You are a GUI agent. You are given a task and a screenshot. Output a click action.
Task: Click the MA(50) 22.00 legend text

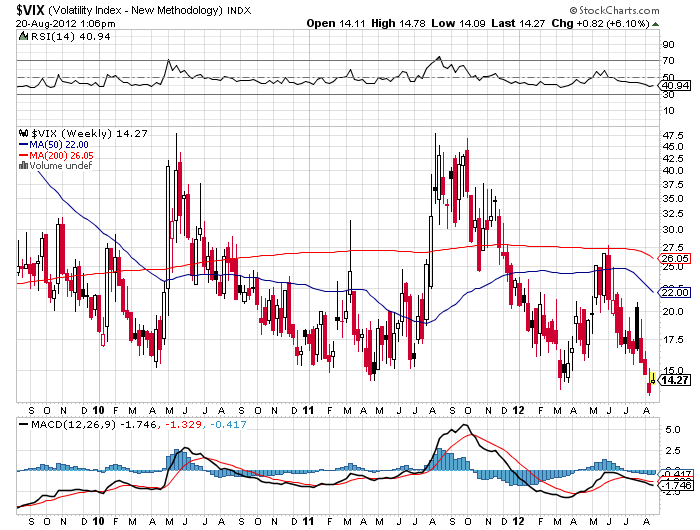(x=59, y=145)
